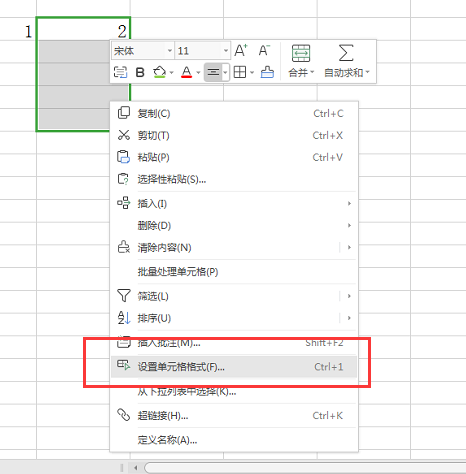466x474 pixels.
Task: Click the red font color icon
Action: pos(186,72)
